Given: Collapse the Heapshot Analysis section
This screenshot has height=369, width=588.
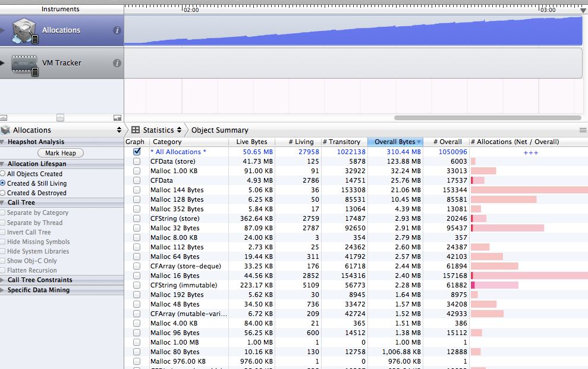Looking at the screenshot, I should pos(2,142).
